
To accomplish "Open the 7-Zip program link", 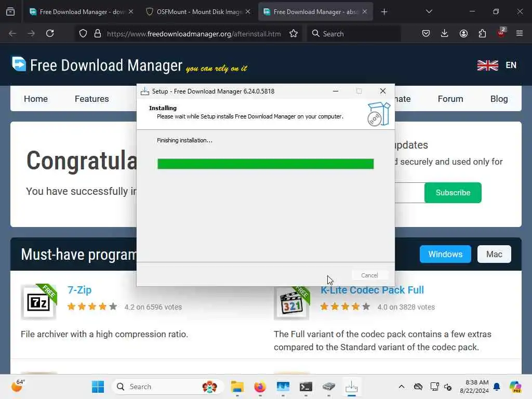I will coord(79,290).
